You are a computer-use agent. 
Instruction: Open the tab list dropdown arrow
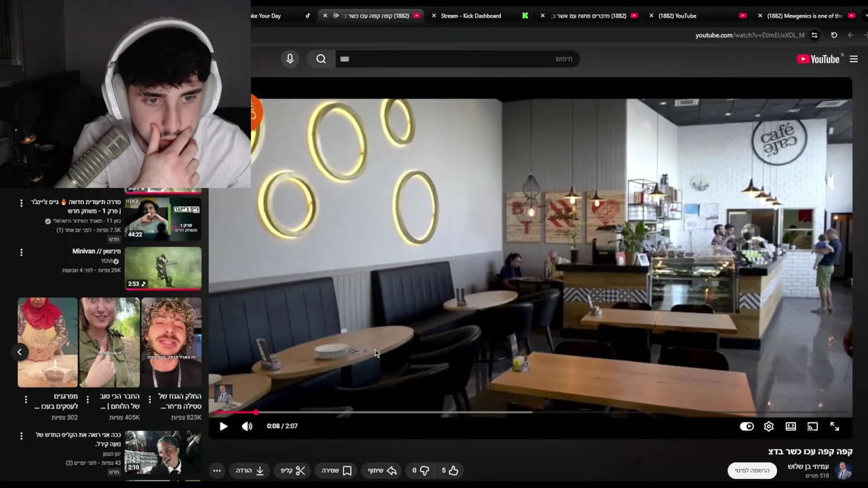click(x=865, y=16)
